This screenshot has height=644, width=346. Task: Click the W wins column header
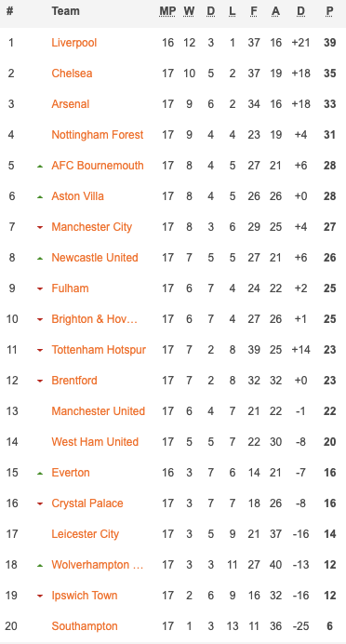point(189,11)
